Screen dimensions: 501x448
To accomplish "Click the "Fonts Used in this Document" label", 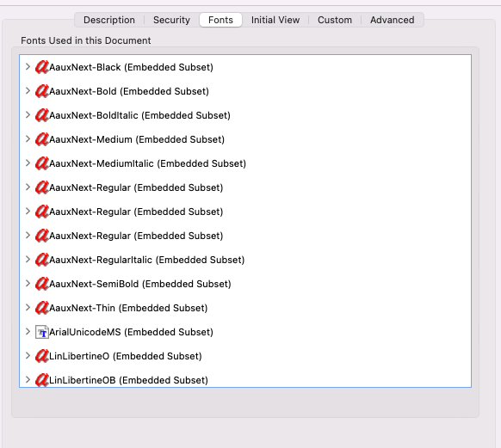I will click(85, 40).
